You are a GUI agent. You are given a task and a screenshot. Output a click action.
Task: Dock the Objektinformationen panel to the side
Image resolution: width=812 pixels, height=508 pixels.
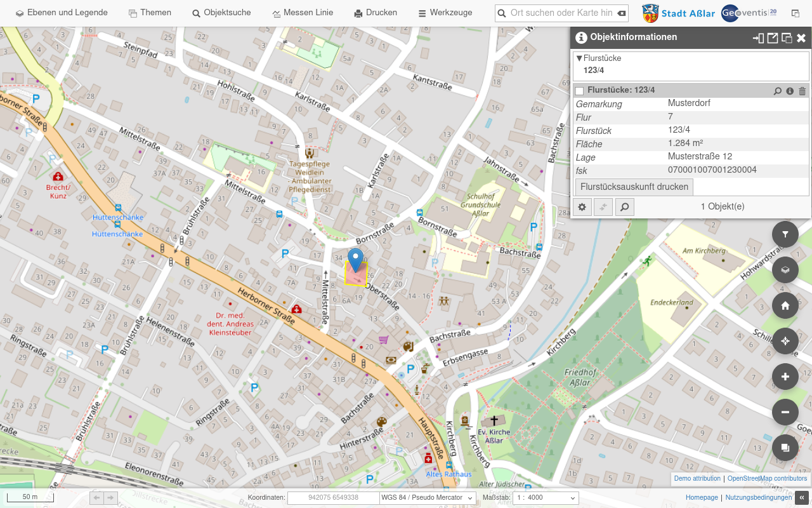758,38
